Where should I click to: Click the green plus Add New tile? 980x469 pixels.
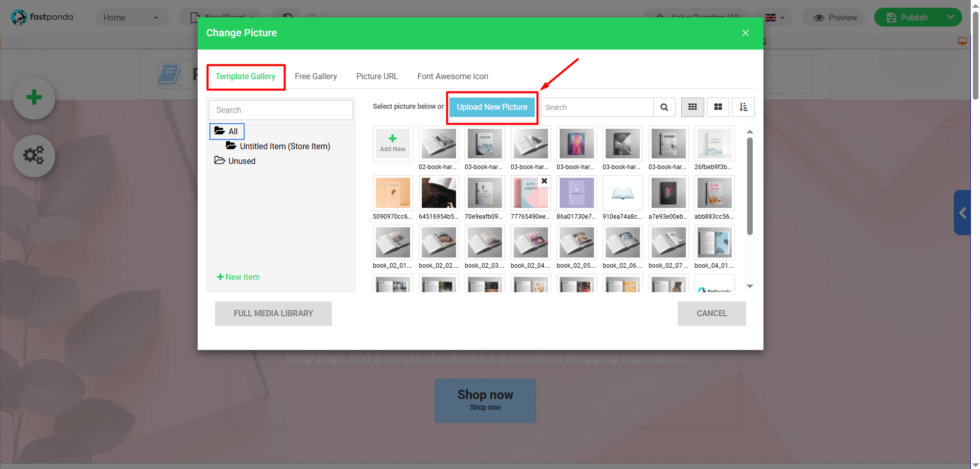tap(393, 143)
